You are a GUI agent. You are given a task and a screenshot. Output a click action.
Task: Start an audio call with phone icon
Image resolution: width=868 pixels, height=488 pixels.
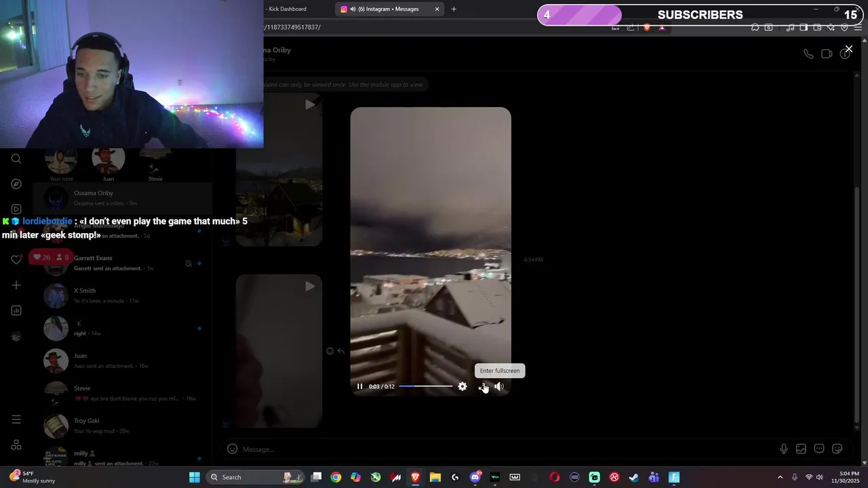[808, 54]
